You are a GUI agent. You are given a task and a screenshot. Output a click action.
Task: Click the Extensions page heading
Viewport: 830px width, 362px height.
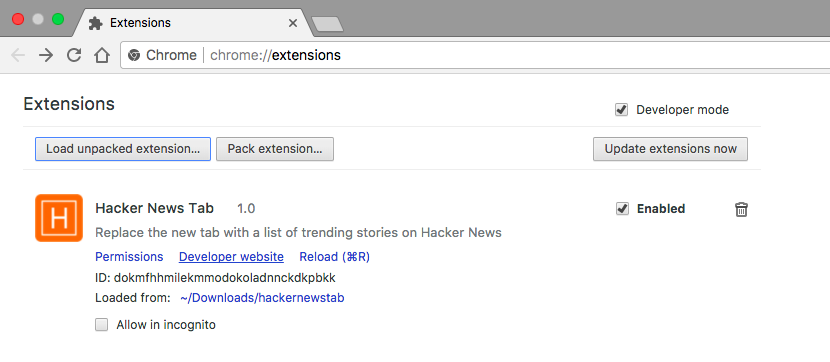click(x=69, y=104)
